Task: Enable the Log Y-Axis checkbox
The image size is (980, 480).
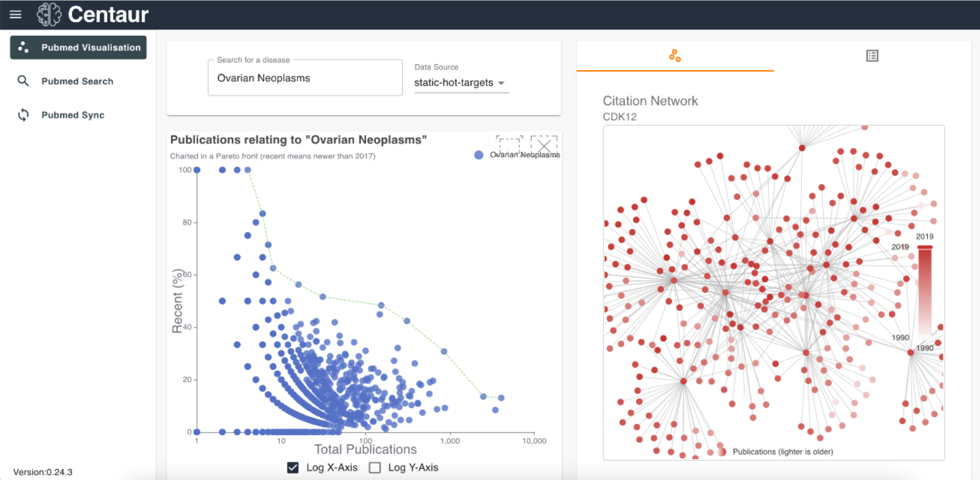Action: [x=375, y=467]
